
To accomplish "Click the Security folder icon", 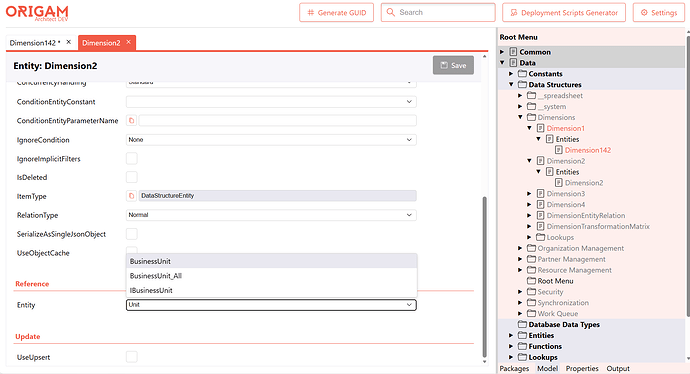I will point(532,292).
